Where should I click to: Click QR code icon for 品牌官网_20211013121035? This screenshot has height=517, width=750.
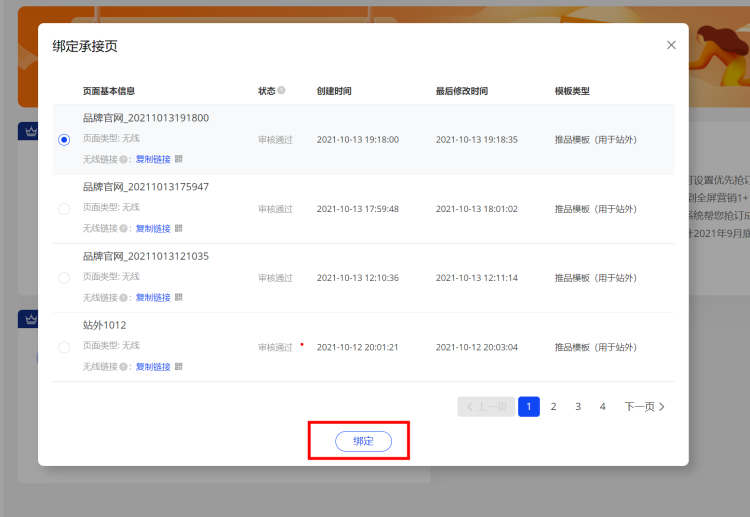179,297
